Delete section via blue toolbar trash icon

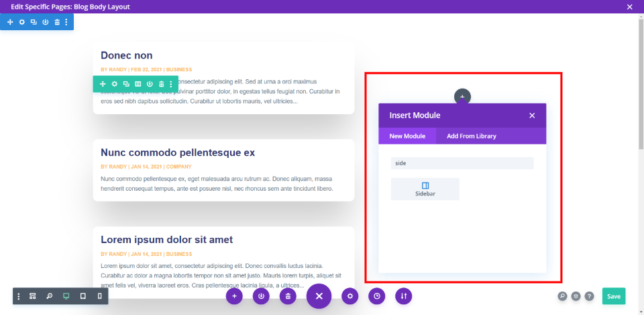(57, 21)
